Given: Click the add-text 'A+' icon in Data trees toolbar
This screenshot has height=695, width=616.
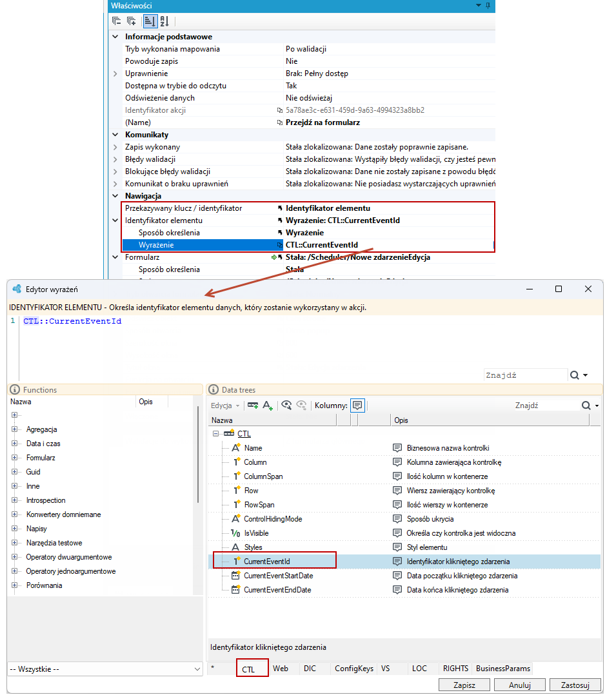Looking at the screenshot, I should pos(268,405).
